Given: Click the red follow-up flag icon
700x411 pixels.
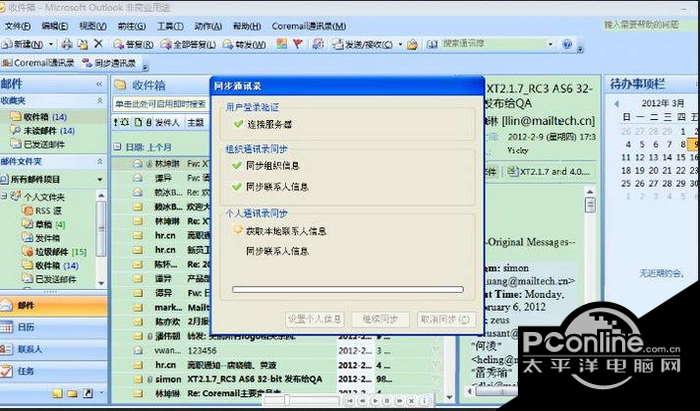Looking at the screenshot, I should point(298,44).
